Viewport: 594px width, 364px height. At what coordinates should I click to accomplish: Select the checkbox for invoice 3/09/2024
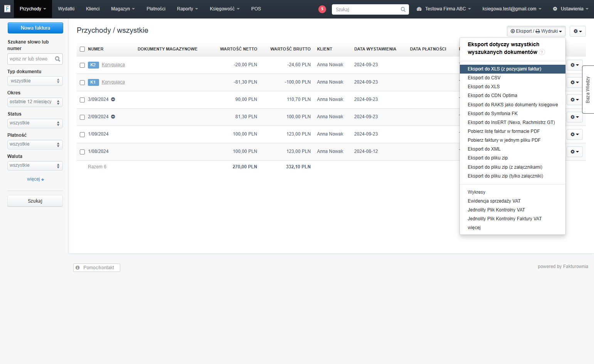[82, 100]
